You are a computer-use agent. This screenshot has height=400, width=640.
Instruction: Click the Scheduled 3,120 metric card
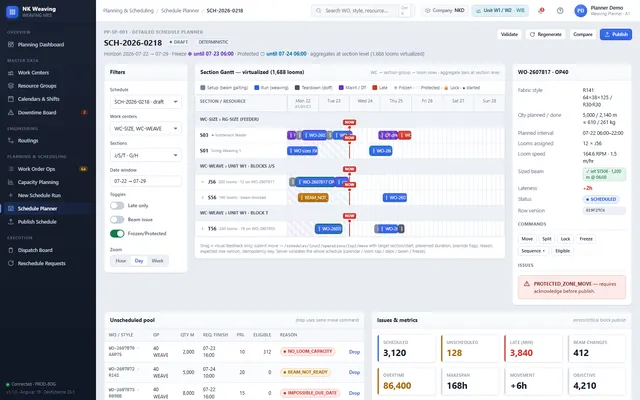(x=407, y=349)
